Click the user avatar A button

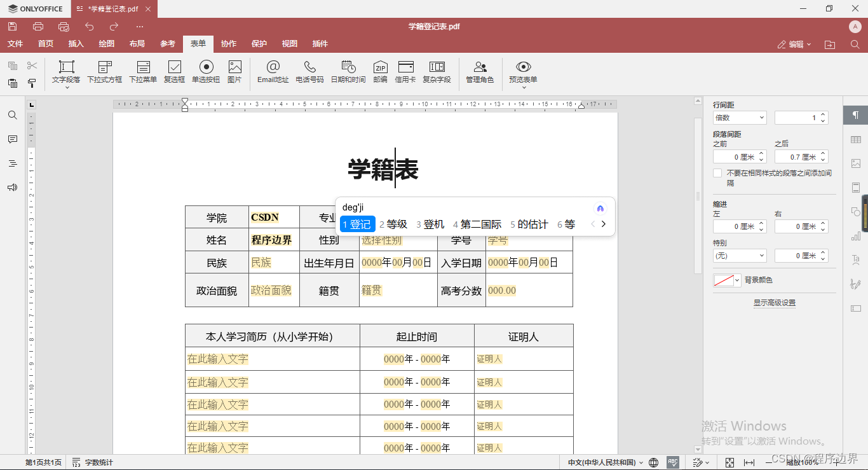pos(855,27)
